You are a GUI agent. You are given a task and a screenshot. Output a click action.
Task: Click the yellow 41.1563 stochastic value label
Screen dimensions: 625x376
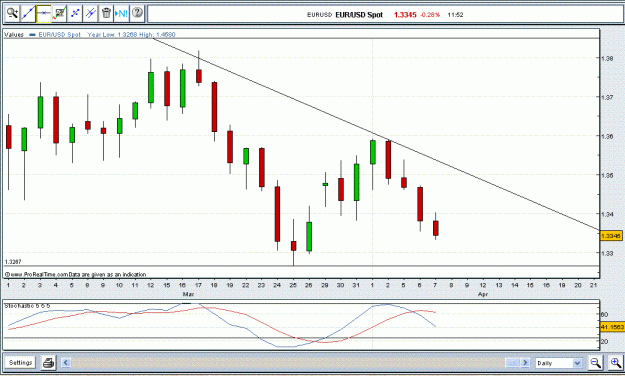click(x=612, y=327)
